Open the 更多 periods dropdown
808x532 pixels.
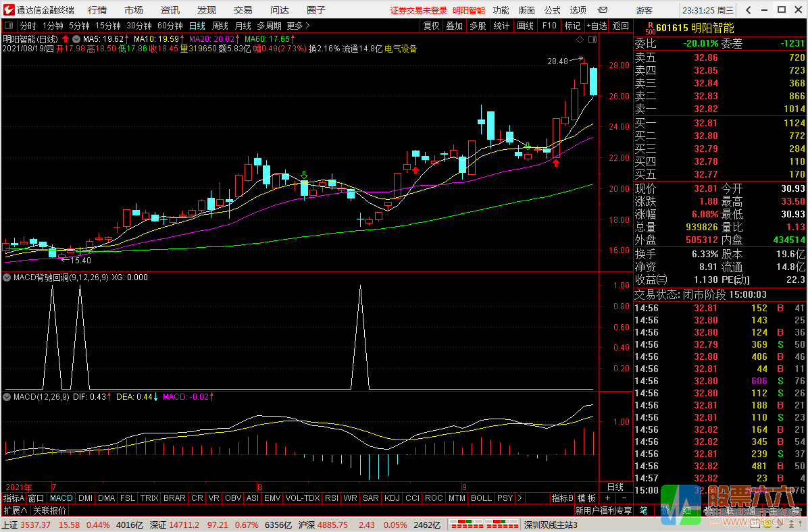[299, 25]
